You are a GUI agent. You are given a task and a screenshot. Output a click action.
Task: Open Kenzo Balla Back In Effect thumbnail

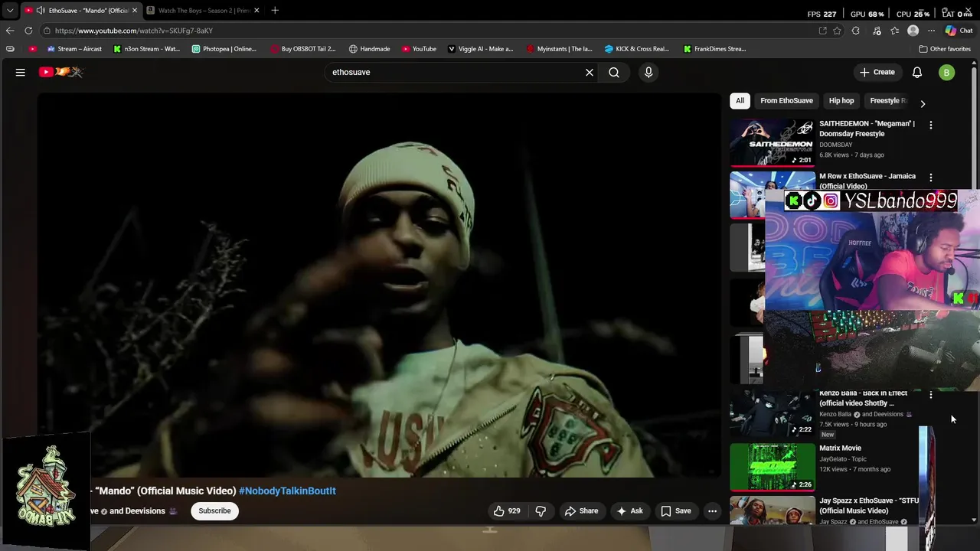pyautogui.click(x=773, y=413)
